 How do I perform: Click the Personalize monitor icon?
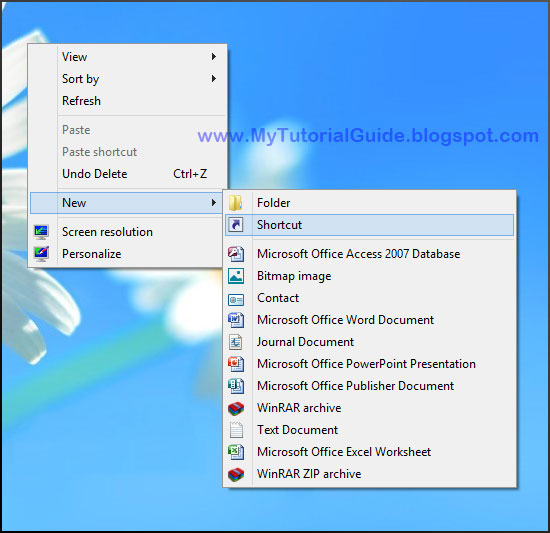coord(41,254)
